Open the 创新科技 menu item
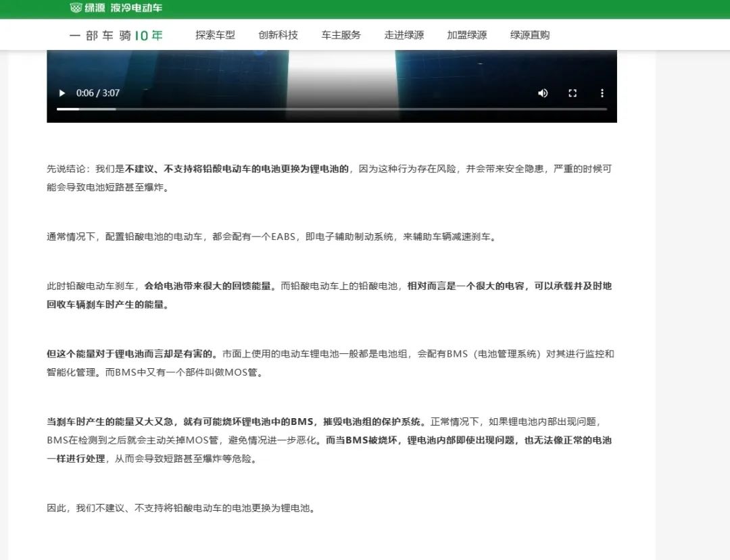This screenshot has height=560, width=730. coord(278,34)
